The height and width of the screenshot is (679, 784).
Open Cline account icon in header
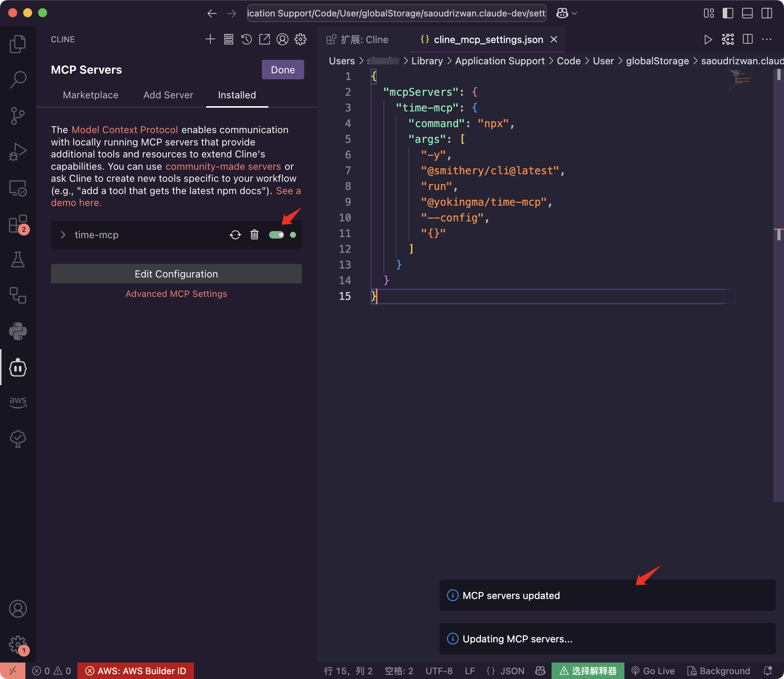282,39
